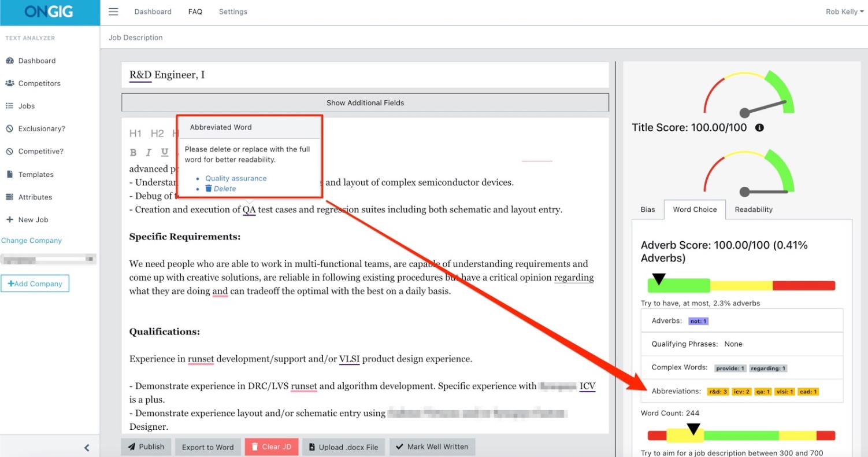This screenshot has height=457, width=868.
Task: Open the FAQ menu item
Action: coord(195,11)
